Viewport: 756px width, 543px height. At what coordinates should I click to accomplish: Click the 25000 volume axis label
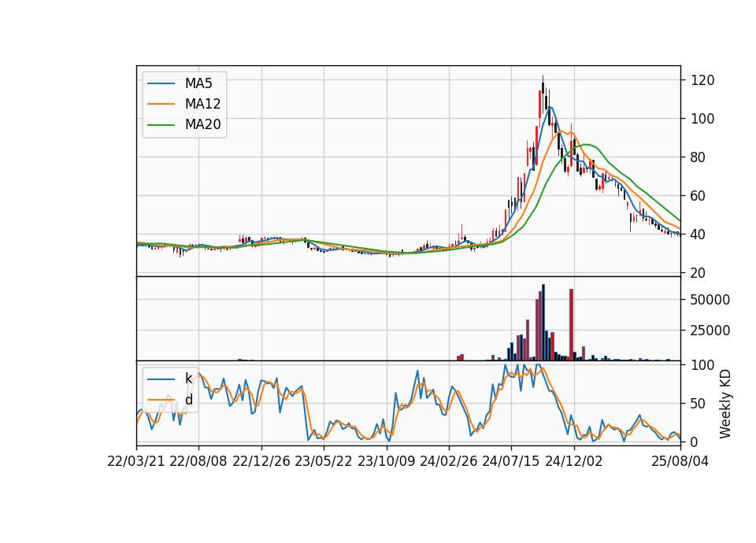[x=710, y=331]
